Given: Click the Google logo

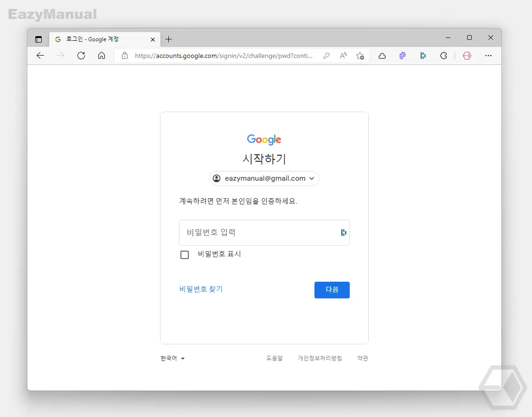Looking at the screenshot, I should (264, 139).
